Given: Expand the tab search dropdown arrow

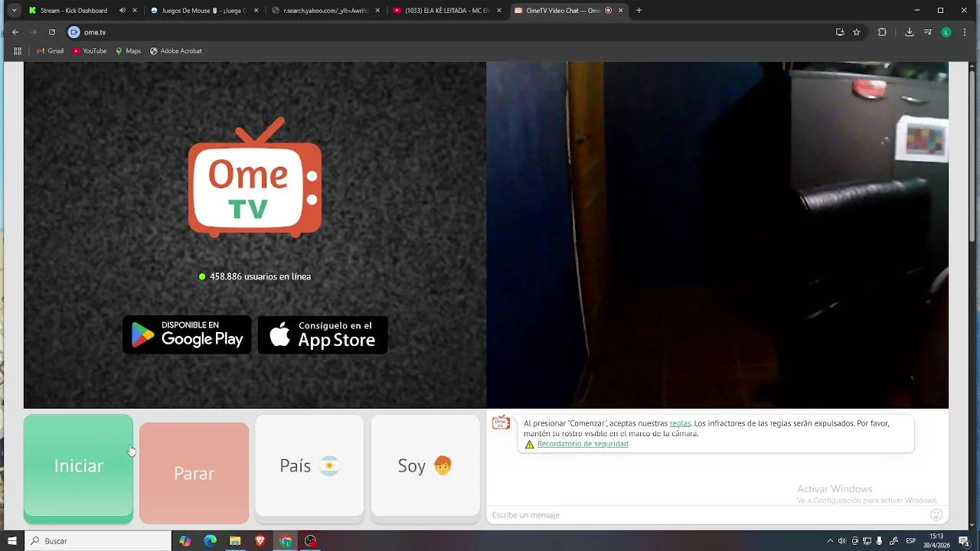Looking at the screenshot, I should (14, 11).
